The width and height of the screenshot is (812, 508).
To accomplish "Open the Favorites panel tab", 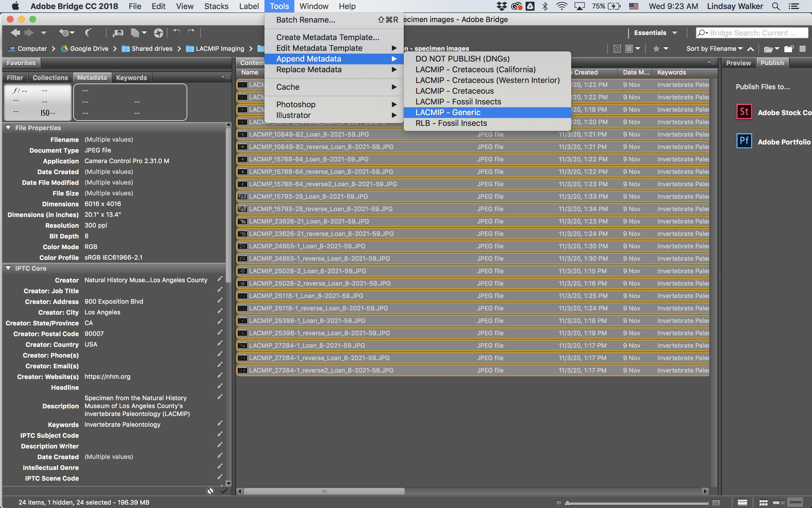I will pos(21,63).
